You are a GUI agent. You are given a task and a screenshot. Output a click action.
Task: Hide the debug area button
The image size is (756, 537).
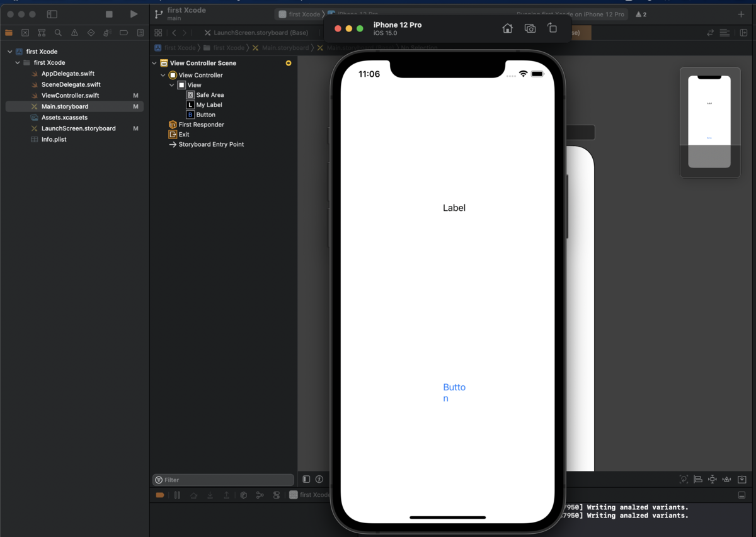pyautogui.click(x=742, y=495)
